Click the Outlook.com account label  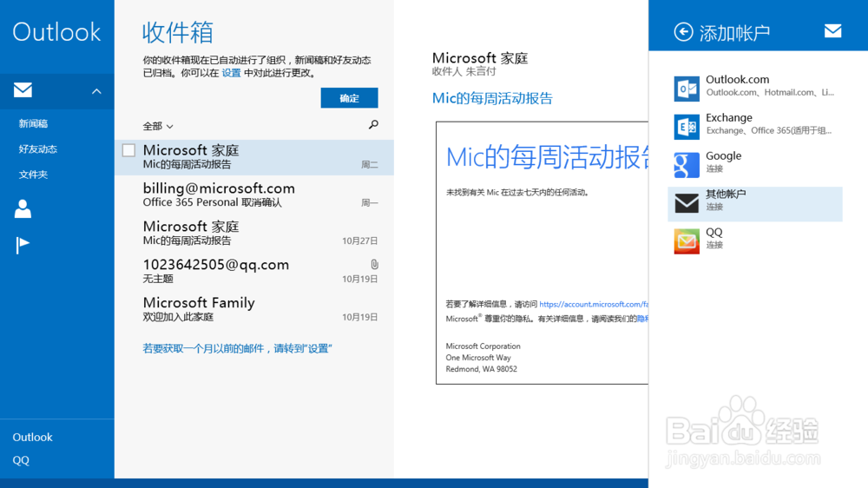pos(737,80)
